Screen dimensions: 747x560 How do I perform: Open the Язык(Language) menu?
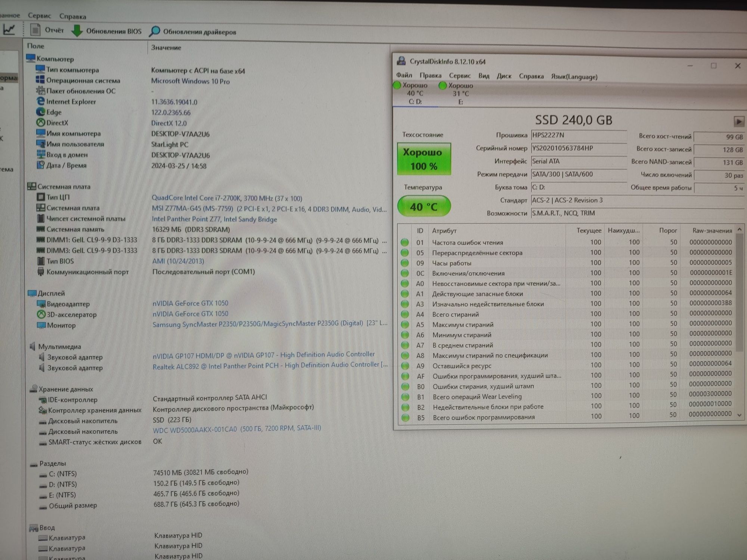coord(574,77)
